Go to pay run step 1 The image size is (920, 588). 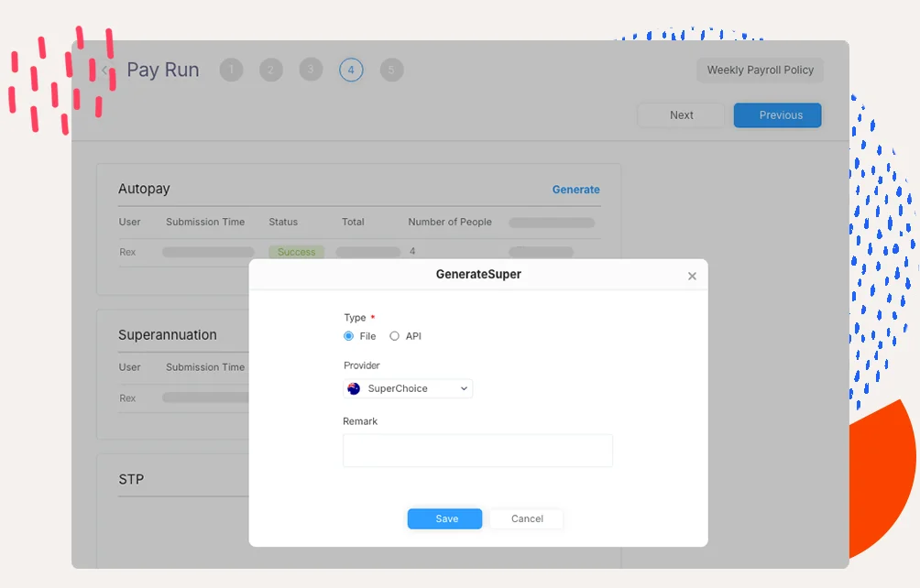(231, 71)
